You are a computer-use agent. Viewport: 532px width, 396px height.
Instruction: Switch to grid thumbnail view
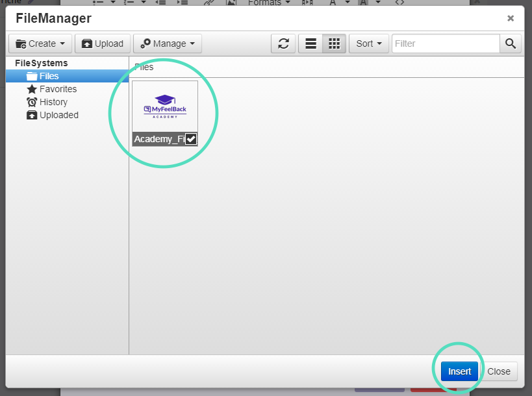334,43
